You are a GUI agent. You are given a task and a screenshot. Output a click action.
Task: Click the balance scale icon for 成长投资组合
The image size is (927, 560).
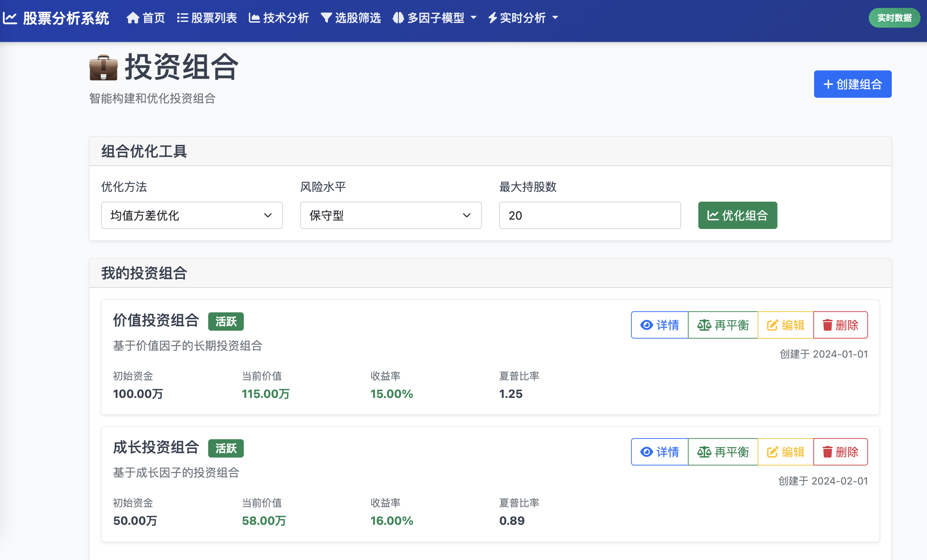[x=704, y=452]
